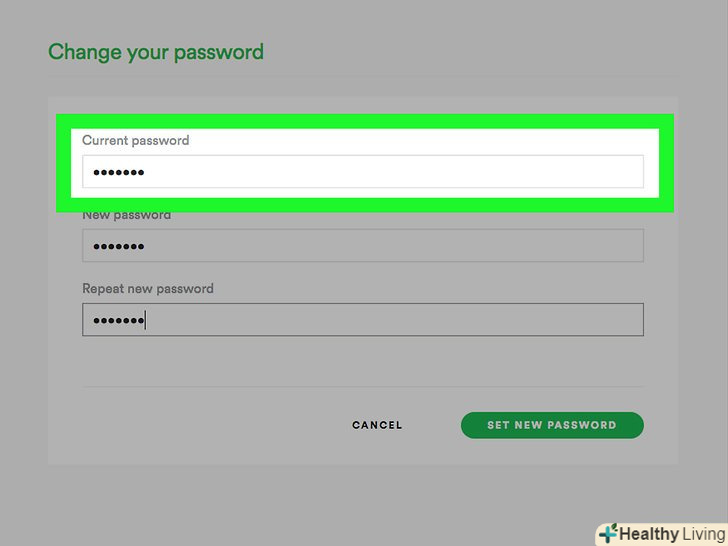Screen dimensions: 728x546
Task: Click the word "Living" in the watermark
Action: pos(703,534)
